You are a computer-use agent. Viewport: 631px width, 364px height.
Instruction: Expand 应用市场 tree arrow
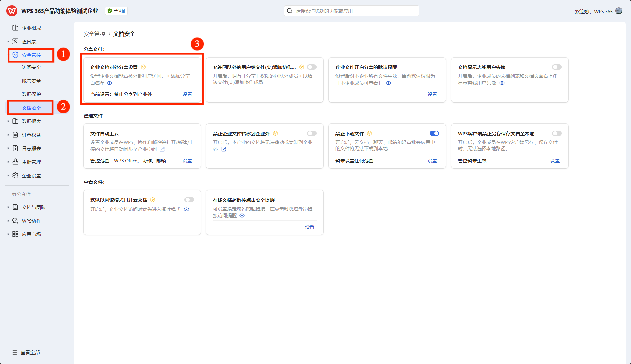[8, 234]
